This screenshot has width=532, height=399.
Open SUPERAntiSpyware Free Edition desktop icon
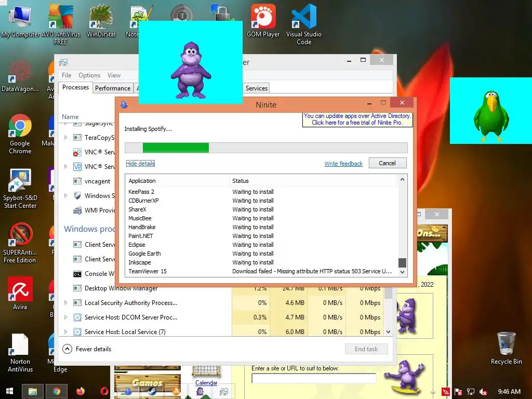pos(20,244)
